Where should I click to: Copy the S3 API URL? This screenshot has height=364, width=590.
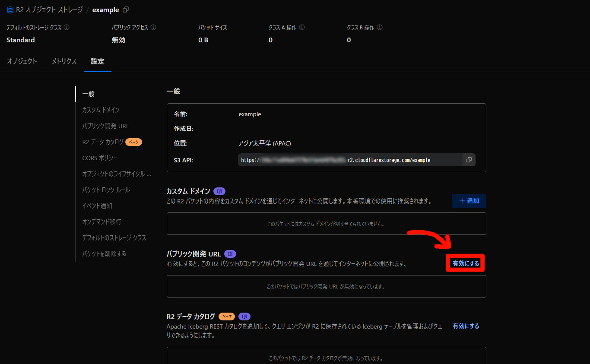469,160
